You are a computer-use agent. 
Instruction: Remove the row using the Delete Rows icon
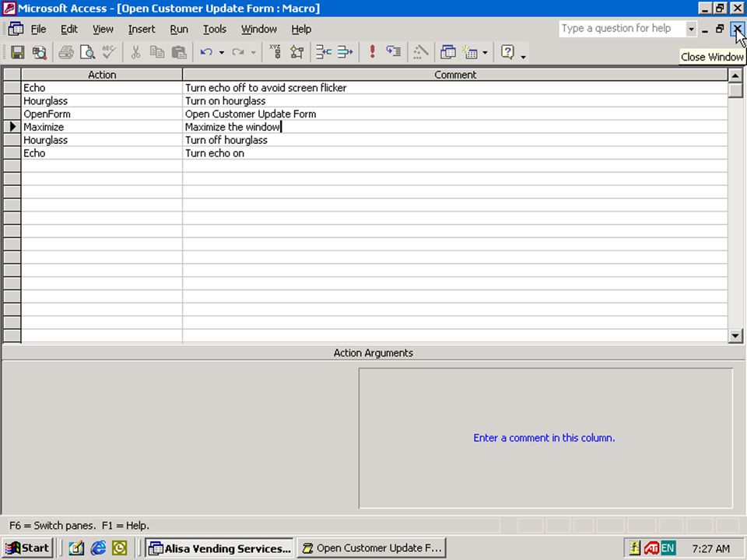click(x=345, y=52)
